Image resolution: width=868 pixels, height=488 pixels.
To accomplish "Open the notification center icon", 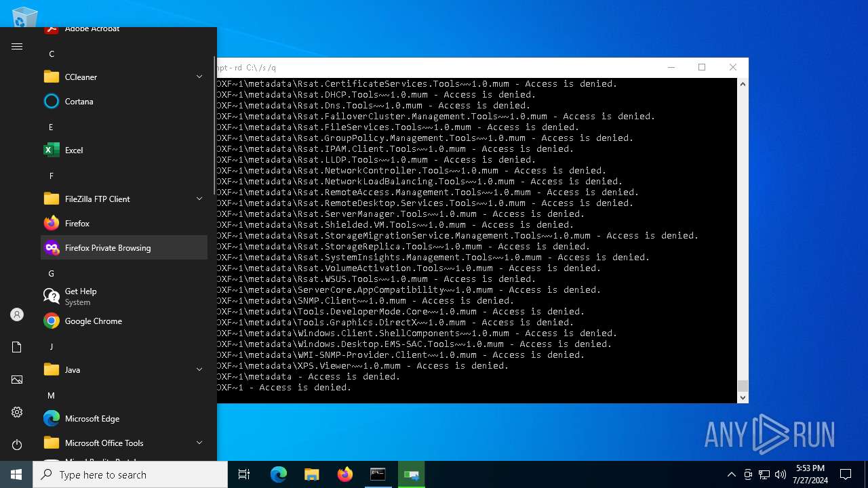I will (x=846, y=474).
